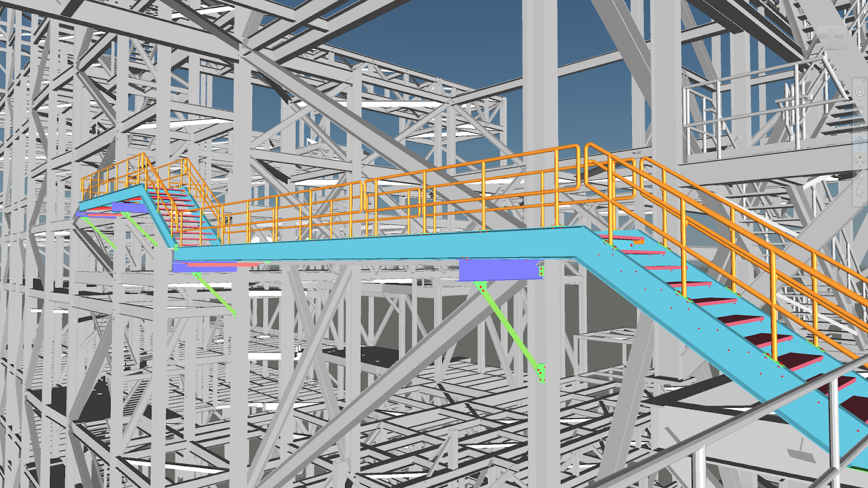Open navigation bar customize menu
Image resolution: width=868 pixels, height=488 pixels.
[x=864, y=203]
